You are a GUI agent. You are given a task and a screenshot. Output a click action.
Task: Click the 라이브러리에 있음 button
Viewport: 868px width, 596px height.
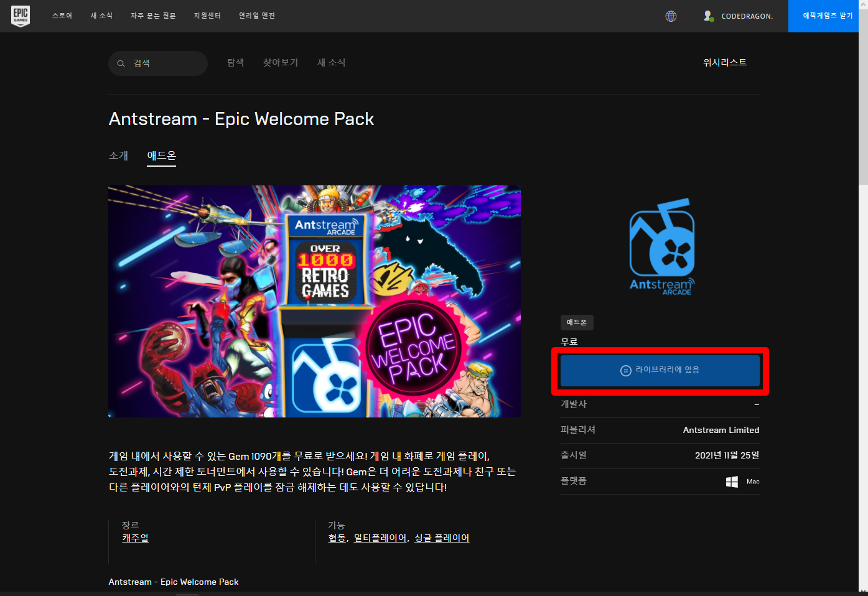[660, 370]
